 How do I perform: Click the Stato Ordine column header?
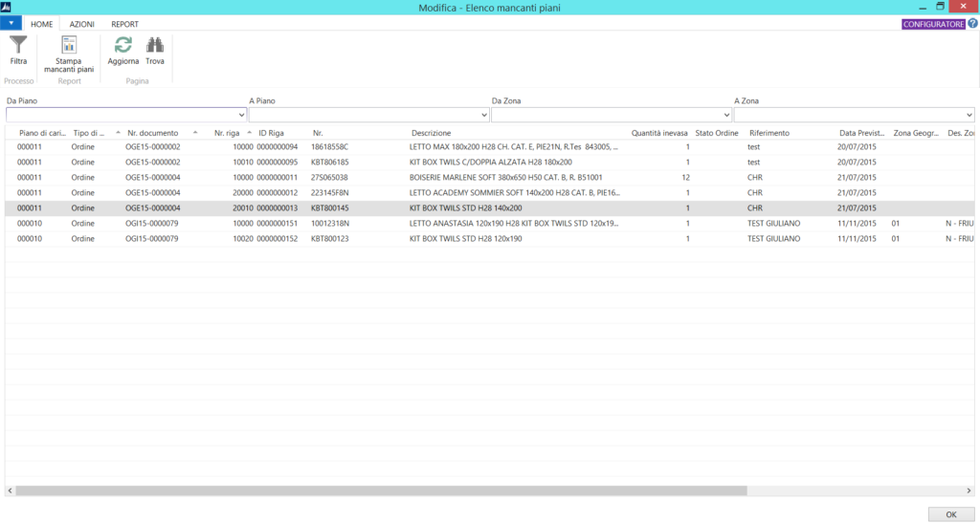pyautogui.click(x=717, y=133)
